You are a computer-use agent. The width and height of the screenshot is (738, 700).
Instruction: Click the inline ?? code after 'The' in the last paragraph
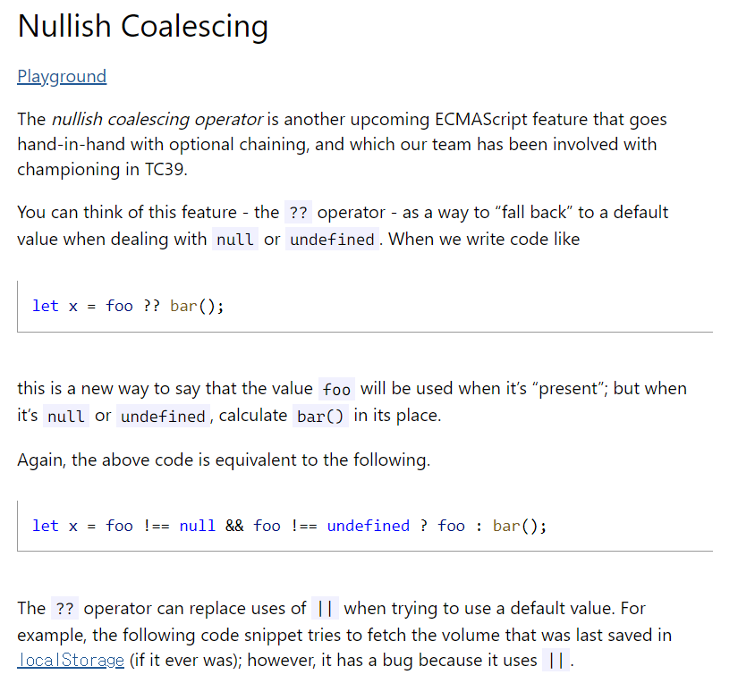(64, 609)
